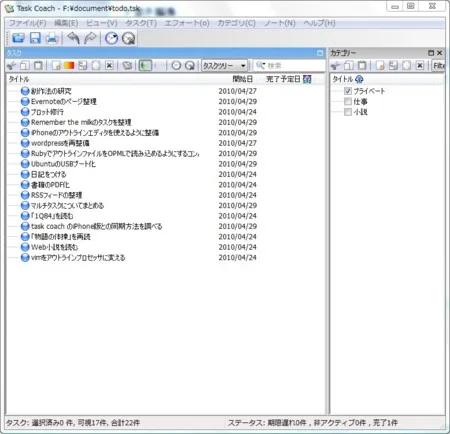Create a new task in task panel toolbar
This screenshot has height=434, width=450.
56,65
